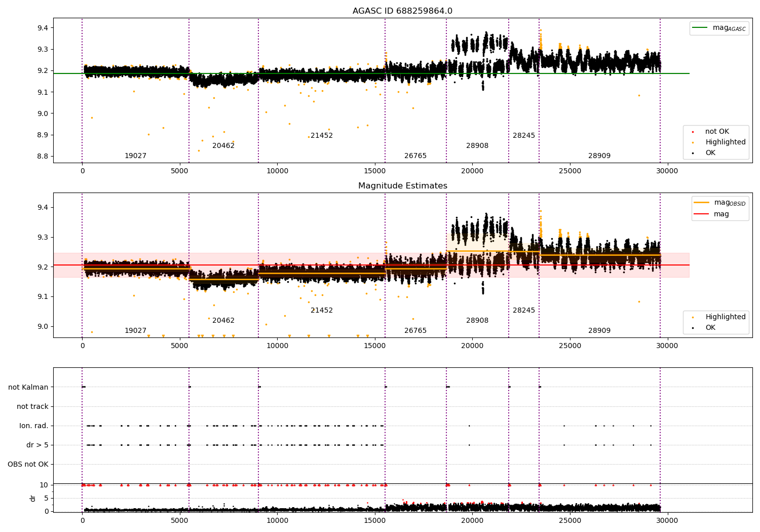
Task: Click 'Highlighted' in the Magnitude Estimates legend
Action: coord(726,317)
